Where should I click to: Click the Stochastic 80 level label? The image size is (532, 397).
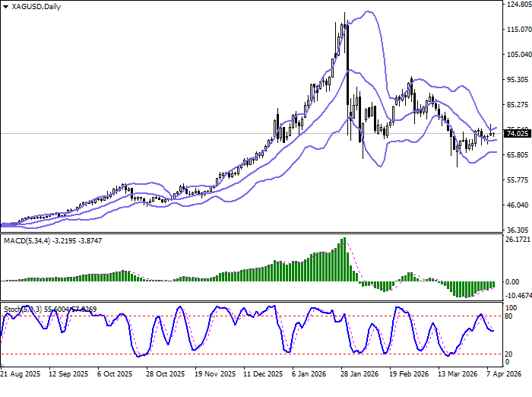pyautogui.click(x=511, y=294)
